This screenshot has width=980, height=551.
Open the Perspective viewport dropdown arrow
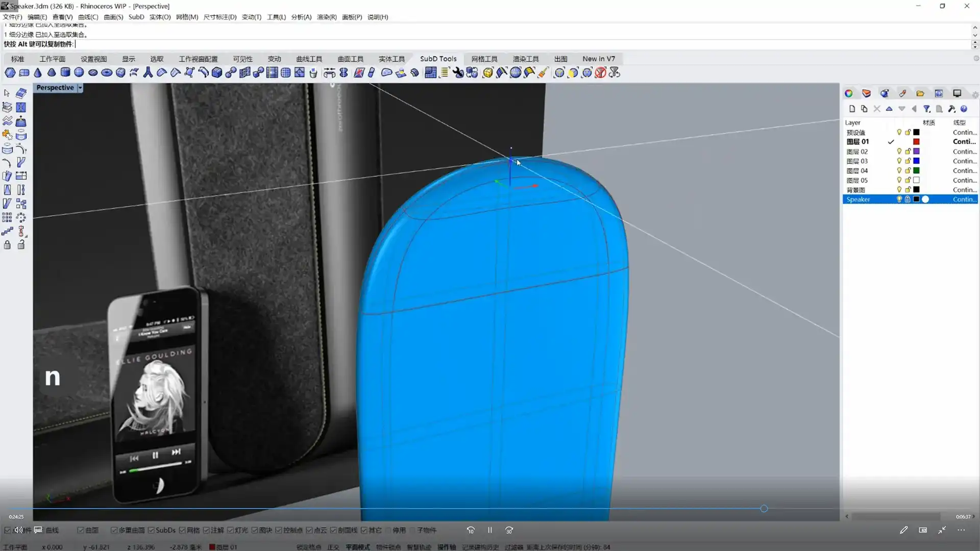(80, 88)
